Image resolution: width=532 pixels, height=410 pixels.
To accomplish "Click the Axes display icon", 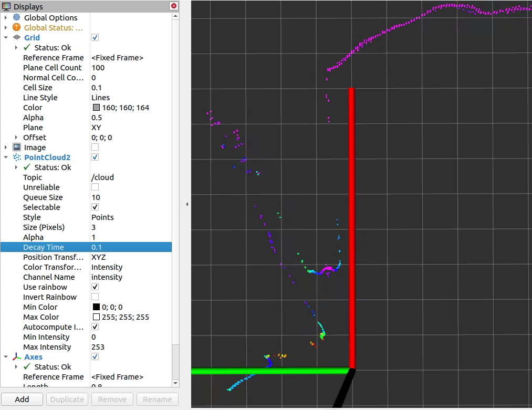I will pos(16,357).
